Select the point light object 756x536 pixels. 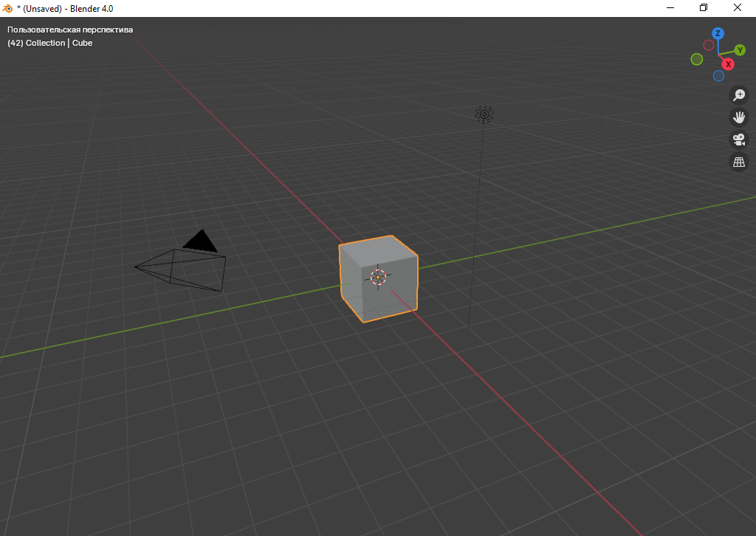click(x=484, y=114)
